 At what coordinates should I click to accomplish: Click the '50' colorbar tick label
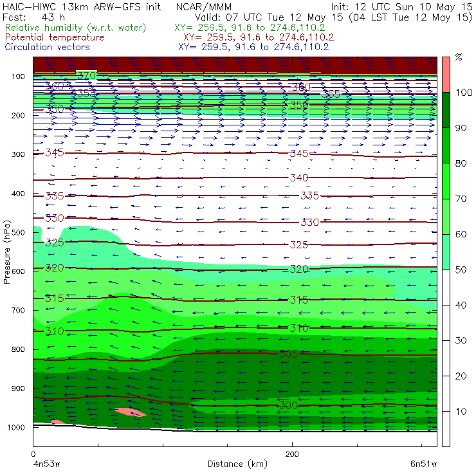tap(461, 270)
